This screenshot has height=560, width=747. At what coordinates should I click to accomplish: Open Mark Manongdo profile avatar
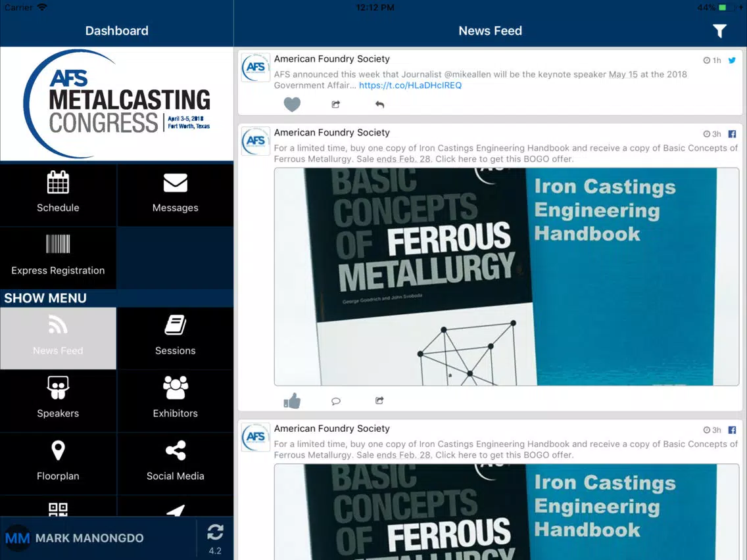(17, 538)
